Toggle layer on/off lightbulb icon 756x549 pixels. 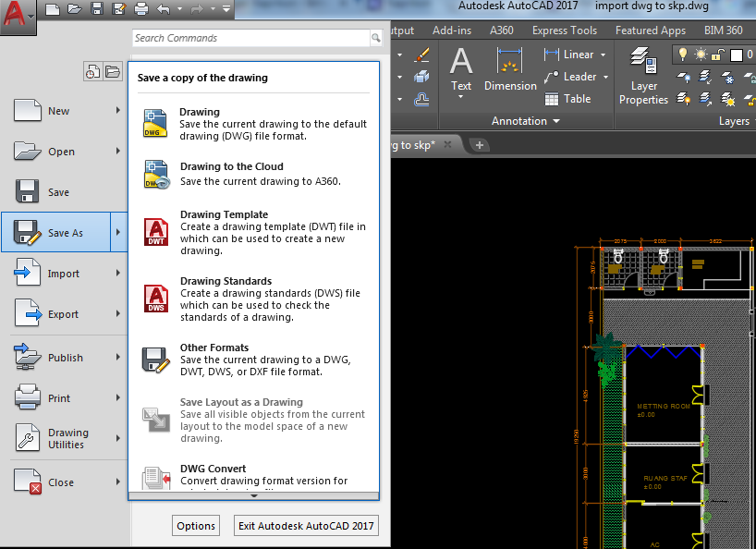coord(683,54)
